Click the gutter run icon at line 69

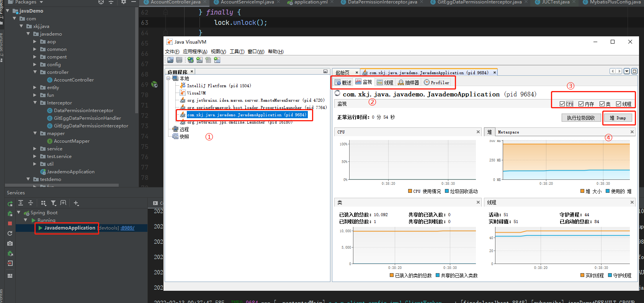tap(154, 85)
